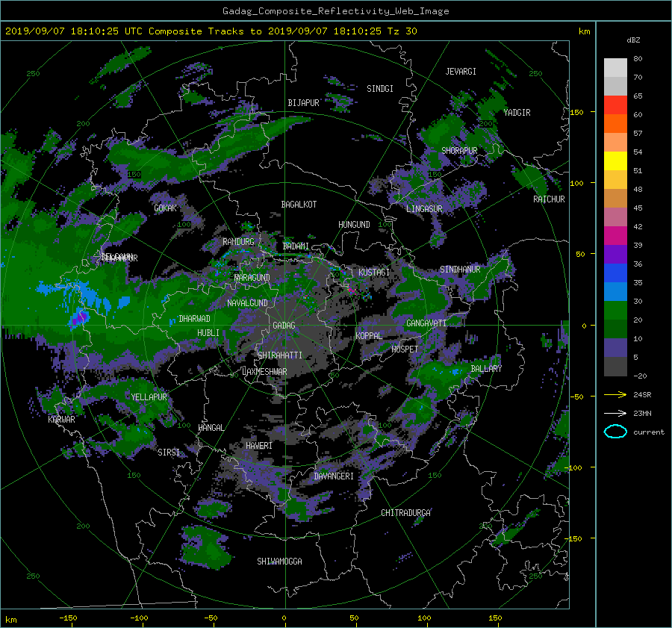This screenshot has height=628, width=672.
Task: Click the SHORAPUR city label
Action: (x=459, y=150)
